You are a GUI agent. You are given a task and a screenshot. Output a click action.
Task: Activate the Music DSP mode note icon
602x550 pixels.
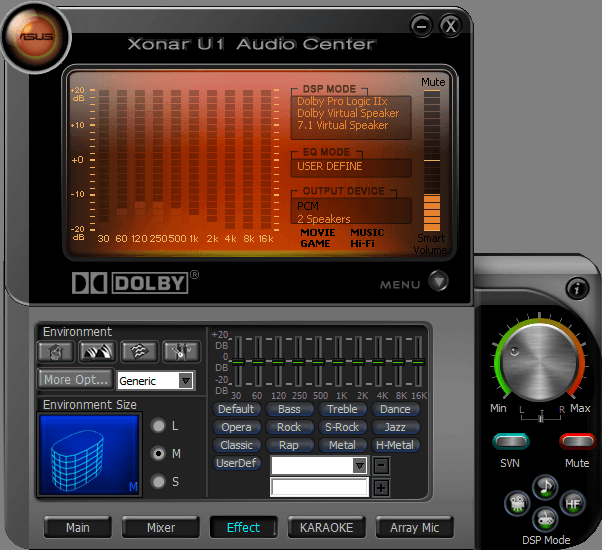pyautogui.click(x=545, y=487)
